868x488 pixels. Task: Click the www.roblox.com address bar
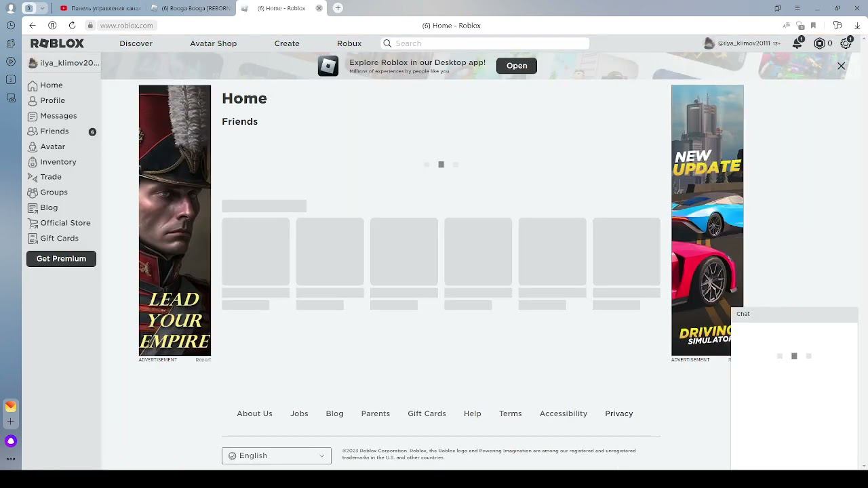point(127,26)
